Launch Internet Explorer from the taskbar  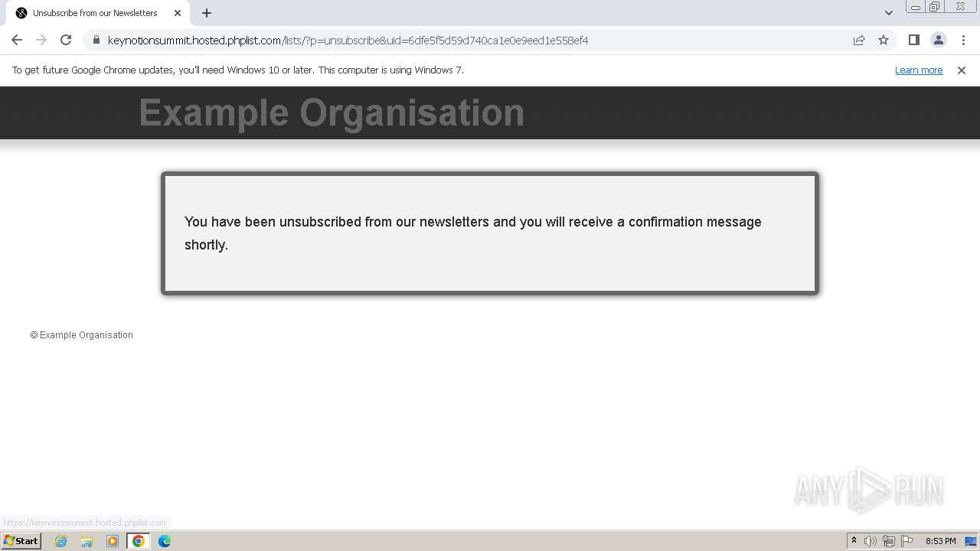61,541
